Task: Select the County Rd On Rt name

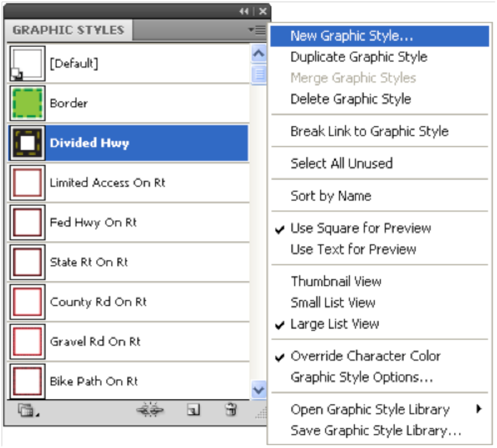Action: (98, 302)
